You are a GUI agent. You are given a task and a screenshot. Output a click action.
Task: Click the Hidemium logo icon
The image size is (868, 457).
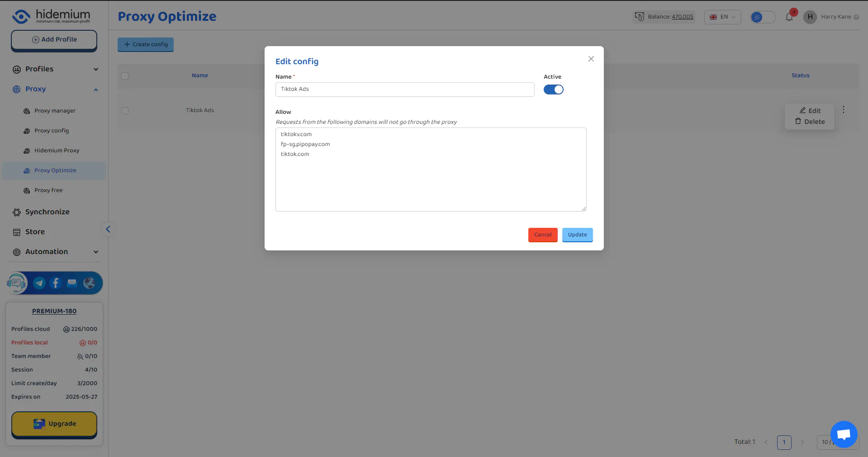(21, 16)
